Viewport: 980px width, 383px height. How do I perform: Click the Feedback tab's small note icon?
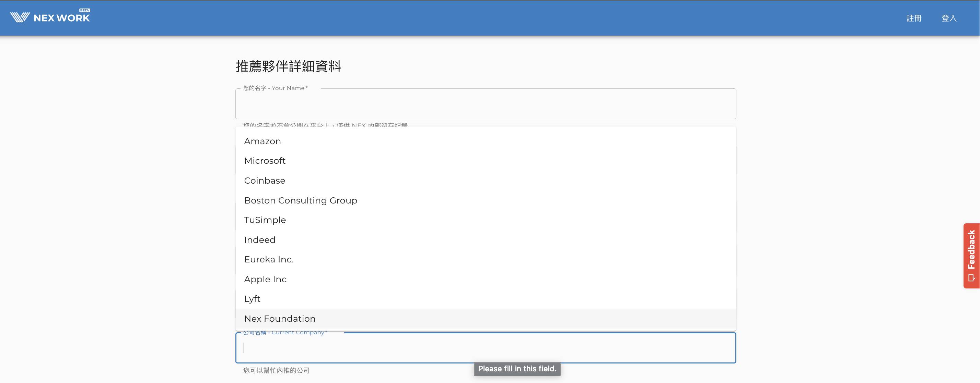(972, 278)
